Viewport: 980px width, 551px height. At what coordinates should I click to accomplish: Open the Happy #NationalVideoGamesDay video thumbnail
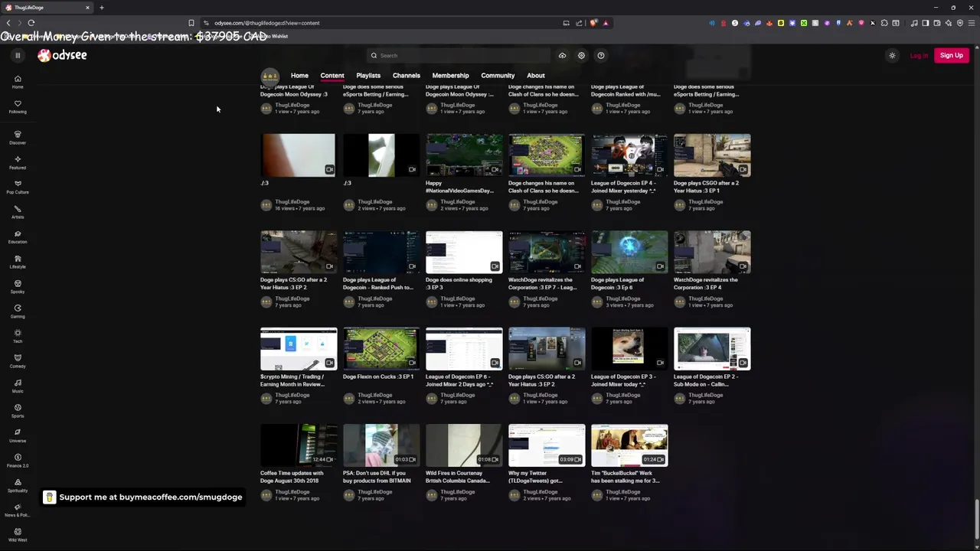[x=464, y=155]
